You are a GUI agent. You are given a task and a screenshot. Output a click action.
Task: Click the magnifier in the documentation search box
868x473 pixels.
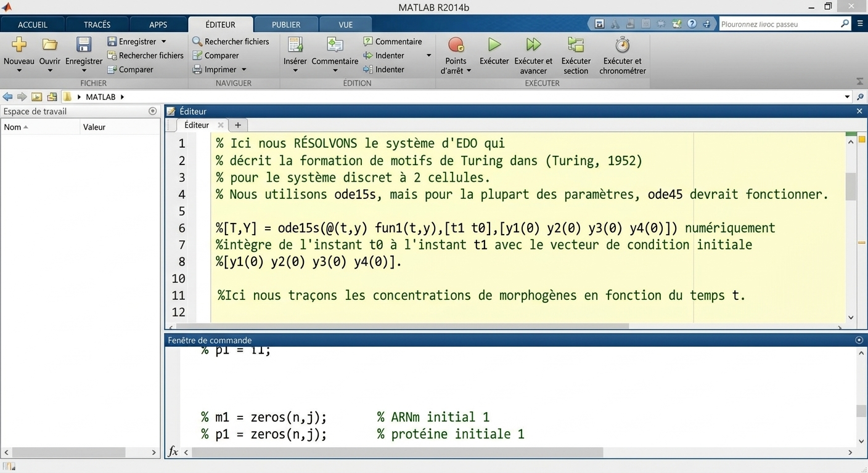[x=845, y=24]
